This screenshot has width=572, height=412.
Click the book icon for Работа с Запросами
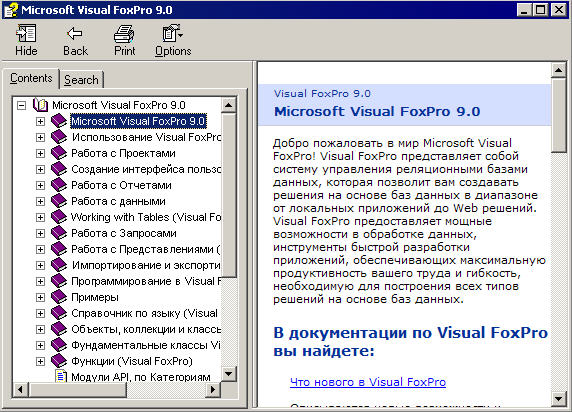[59, 233]
